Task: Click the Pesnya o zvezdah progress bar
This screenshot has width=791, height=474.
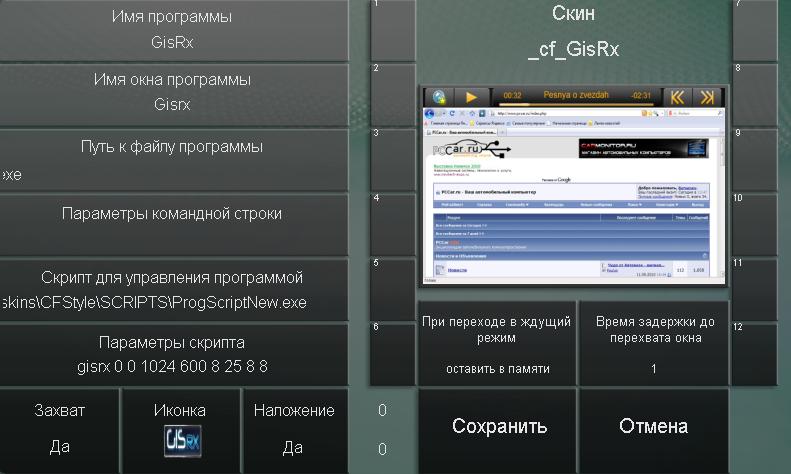Action: pos(576,104)
